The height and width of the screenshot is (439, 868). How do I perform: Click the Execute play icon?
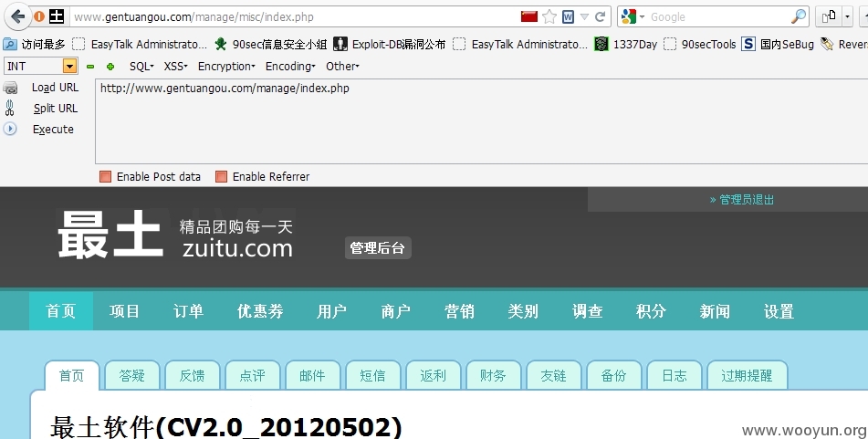tap(10, 129)
